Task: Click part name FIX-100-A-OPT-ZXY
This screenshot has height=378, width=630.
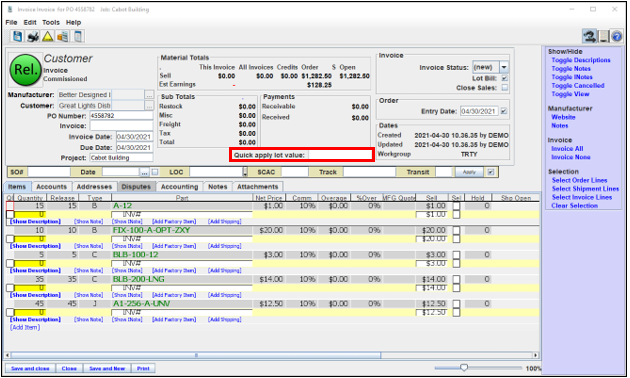Action: click(151, 230)
